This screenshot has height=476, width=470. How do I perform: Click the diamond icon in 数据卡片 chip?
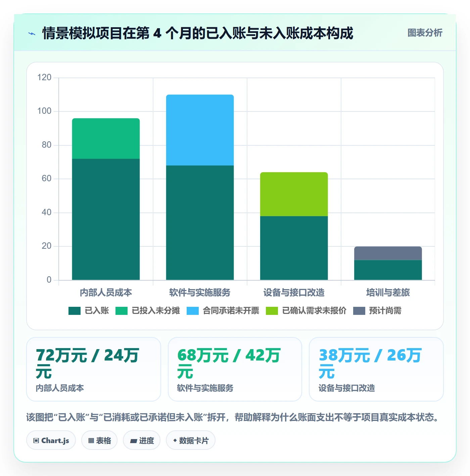175,440
